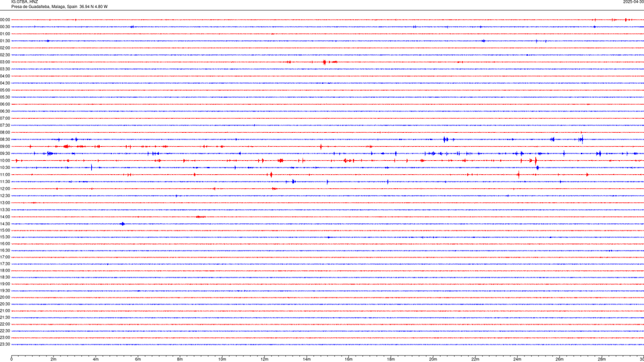Select the 18:00 trace time label
Viewport: 644px width, 362px height.
pyautogui.click(x=5, y=270)
